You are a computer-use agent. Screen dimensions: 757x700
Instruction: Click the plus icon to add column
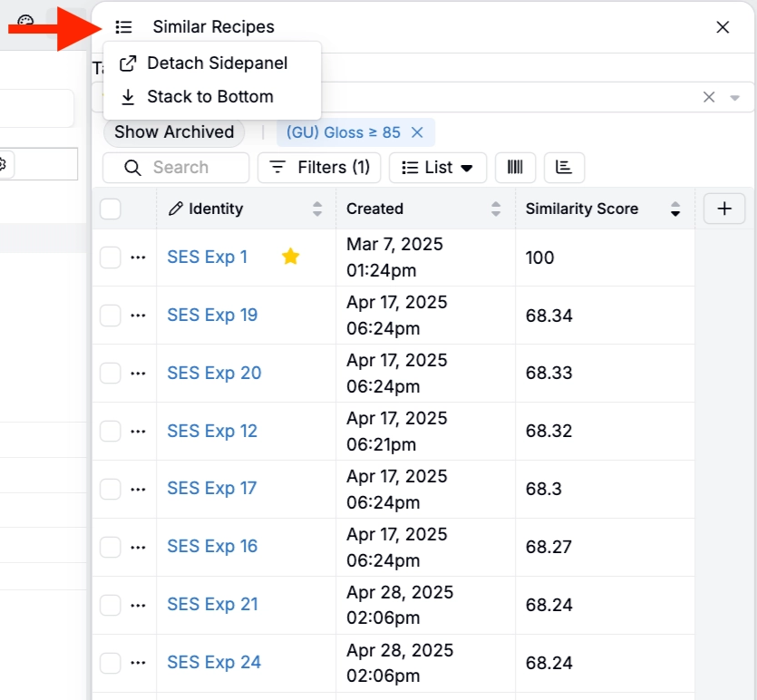tap(724, 209)
